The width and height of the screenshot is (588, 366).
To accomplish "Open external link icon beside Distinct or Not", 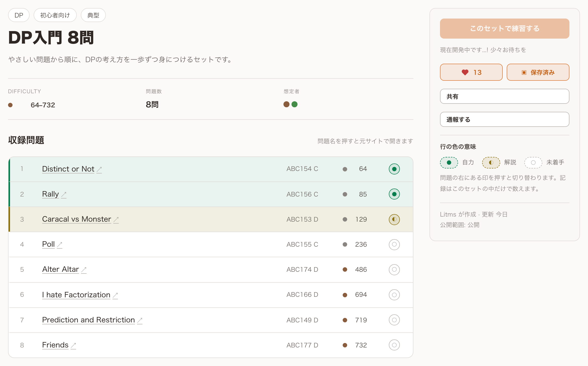I will (x=99, y=169).
